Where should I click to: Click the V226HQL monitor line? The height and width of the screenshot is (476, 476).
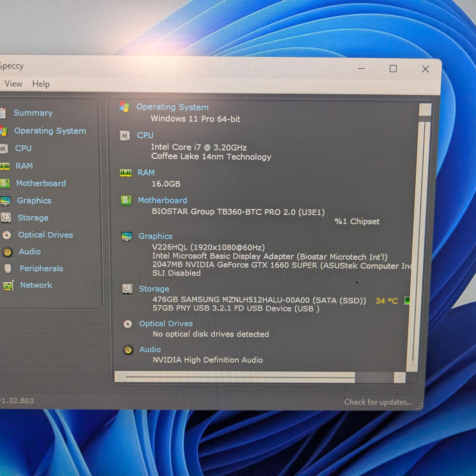pos(208,247)
